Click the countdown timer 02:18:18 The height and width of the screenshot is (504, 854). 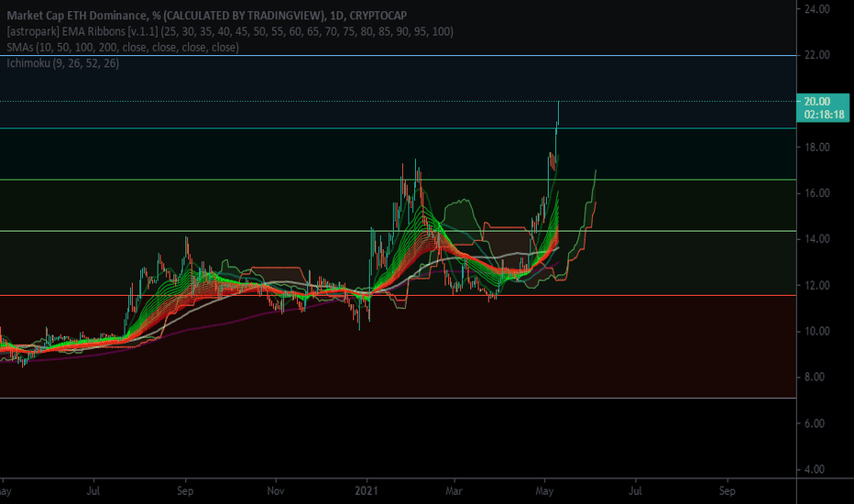pos(825,115)
